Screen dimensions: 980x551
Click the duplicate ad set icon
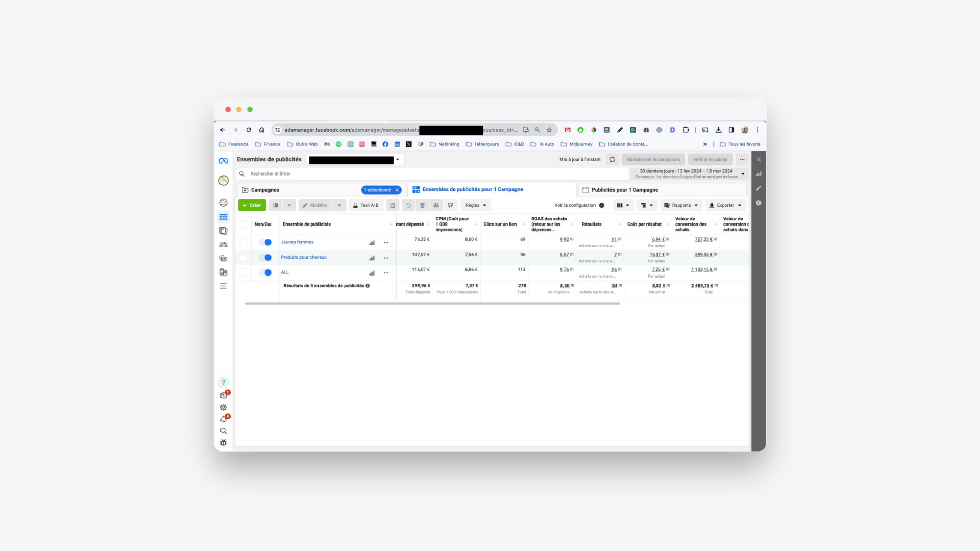coord(276,205)
